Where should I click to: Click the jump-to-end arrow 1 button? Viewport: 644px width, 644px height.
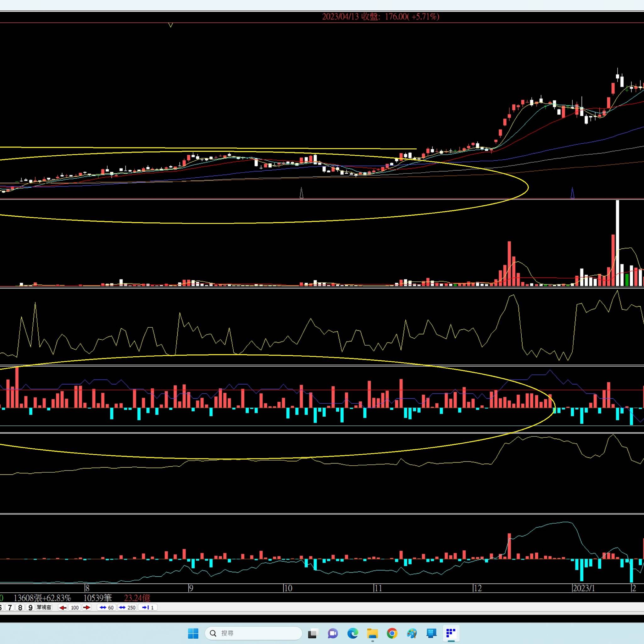(148, 607)
